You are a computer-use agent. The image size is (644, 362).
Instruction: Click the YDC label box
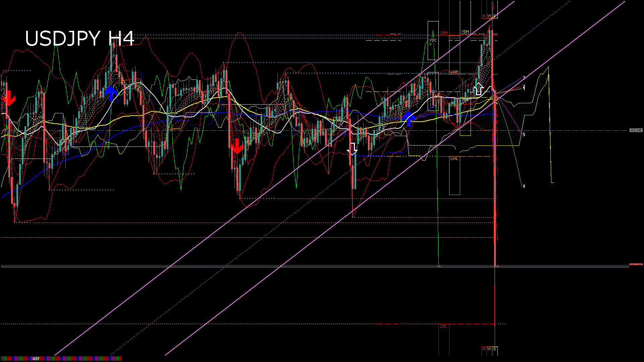(433, 40)
